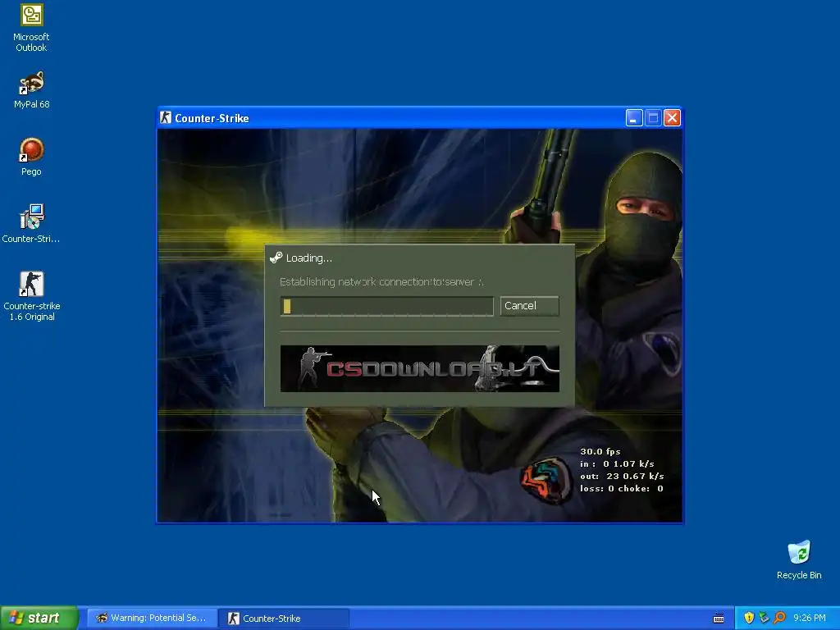The image size is (840, 630).
Task: Select the Counter-Stri... installer icon
Action: pos(31,223)
